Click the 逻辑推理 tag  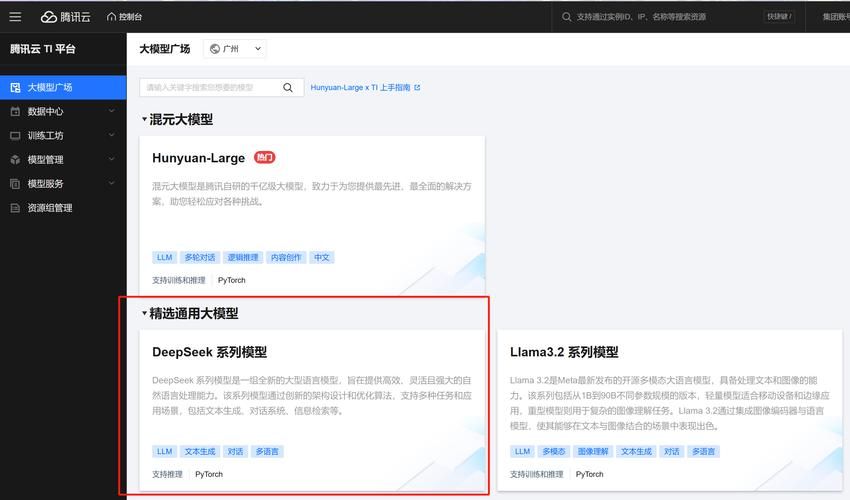tap(243, 257)
